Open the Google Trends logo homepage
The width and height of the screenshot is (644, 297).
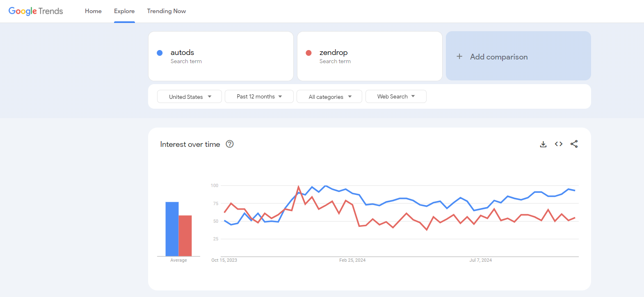tap(36, 11)
